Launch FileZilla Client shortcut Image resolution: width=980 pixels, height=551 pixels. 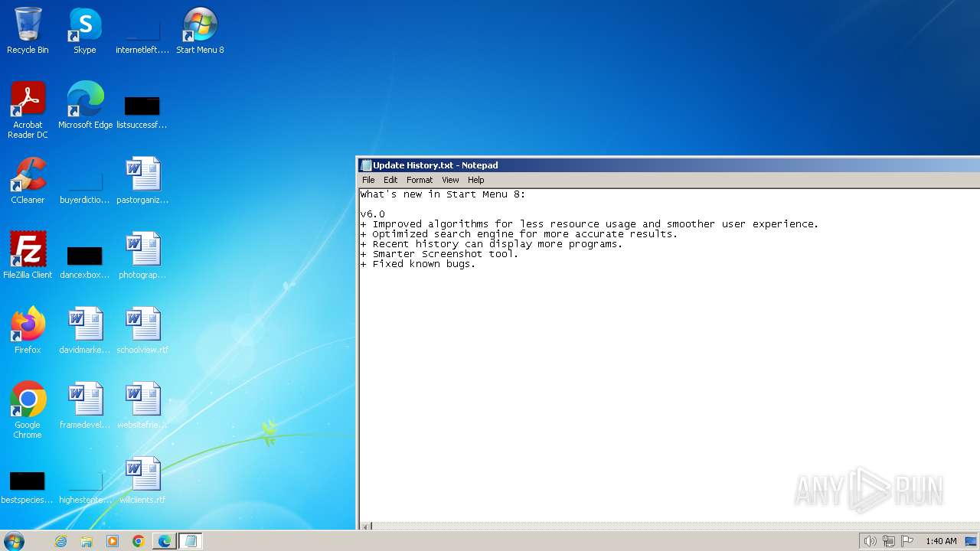coord(28,256)
